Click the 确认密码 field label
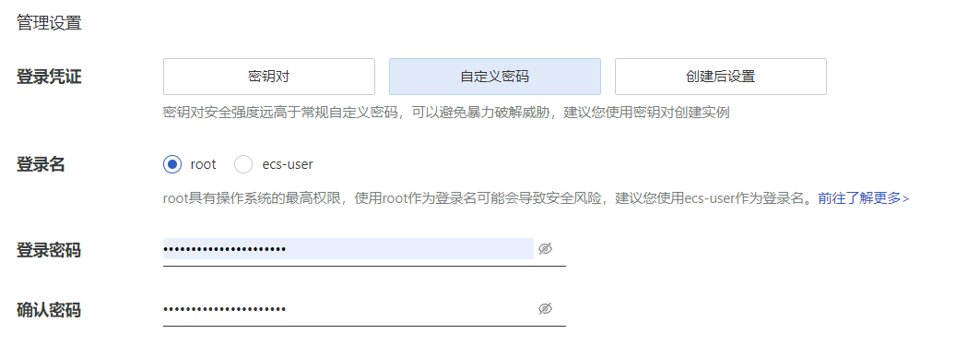Screen dimensions: 980x346 click(x=49, y=310)
